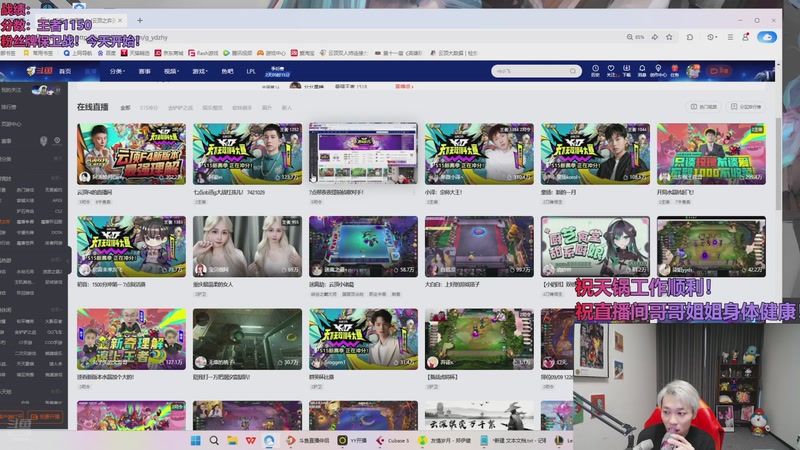The image size is (800, 450).
Task: Open 斗鱼直播伴侣 from the taskbar
Action: tap(308, 440)
